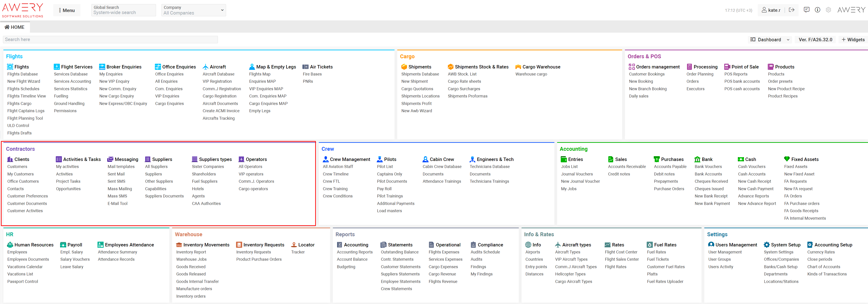This screenshot has height=304, width=868.
Task: Expand the Dashboard dropdown selector
Action: click(x=770, y=39)
